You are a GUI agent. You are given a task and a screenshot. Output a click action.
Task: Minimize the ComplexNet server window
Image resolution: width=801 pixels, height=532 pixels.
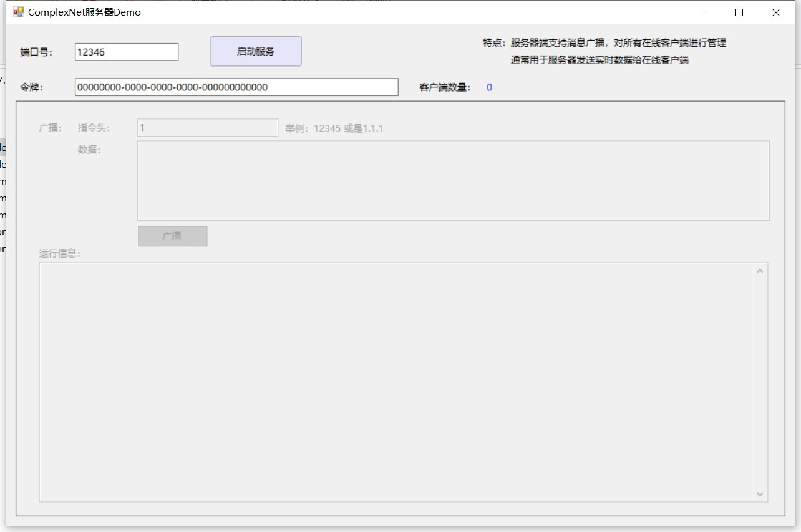702,12
